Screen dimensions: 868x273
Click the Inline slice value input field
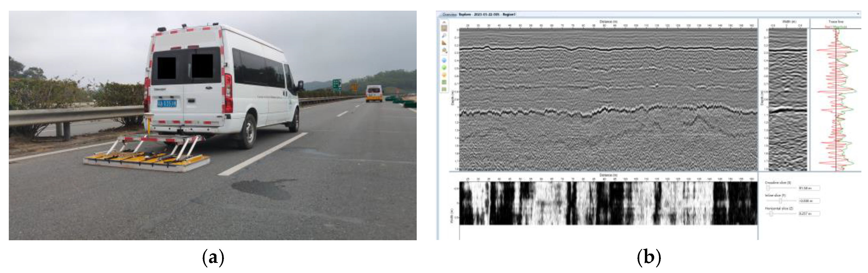pos(809,201)
